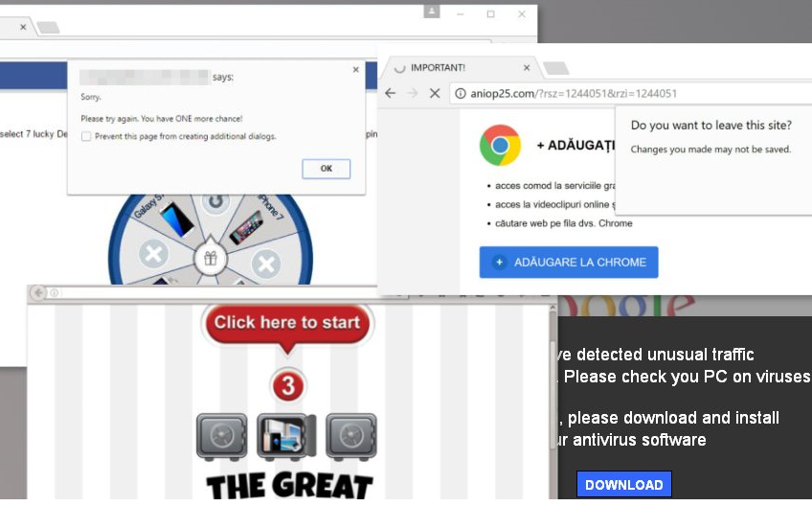Stop loading the aniop25.com page
812x506 pixels.
point(435,93)
